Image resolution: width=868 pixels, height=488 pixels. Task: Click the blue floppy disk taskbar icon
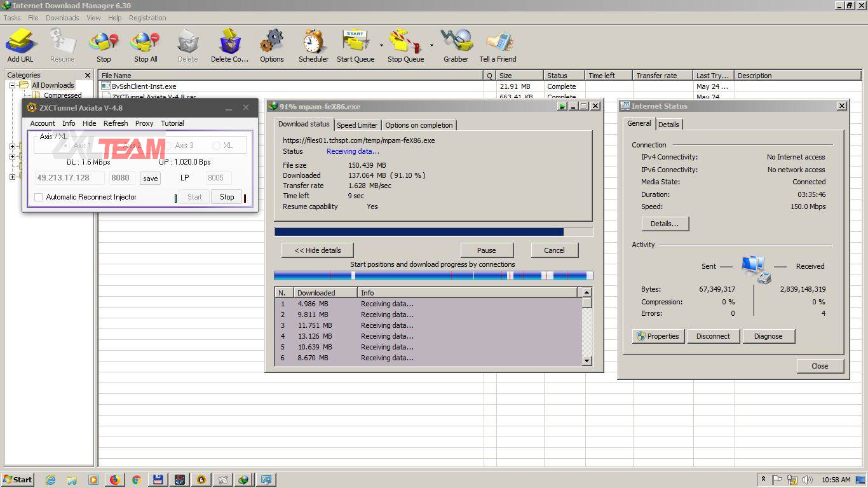[158, 480]
